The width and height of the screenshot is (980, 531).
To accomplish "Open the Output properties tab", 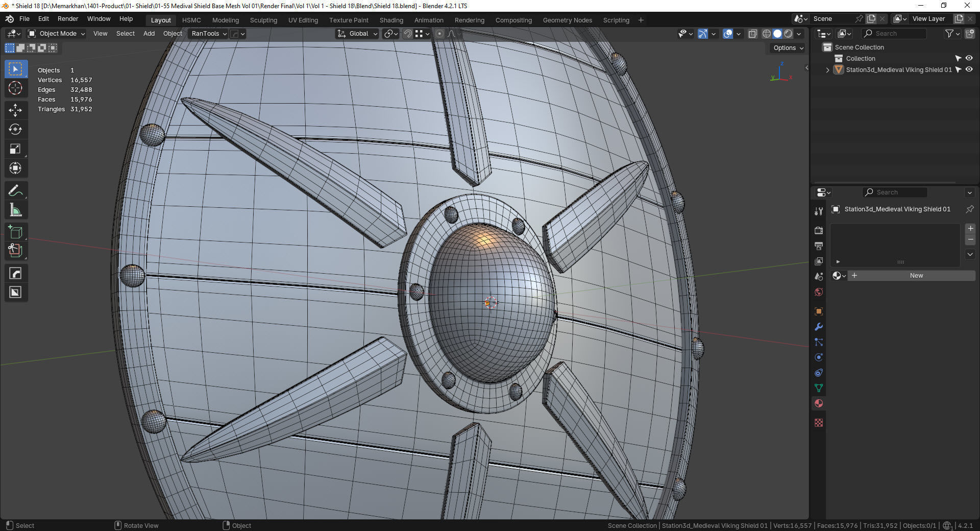I will tap(819, 246).
